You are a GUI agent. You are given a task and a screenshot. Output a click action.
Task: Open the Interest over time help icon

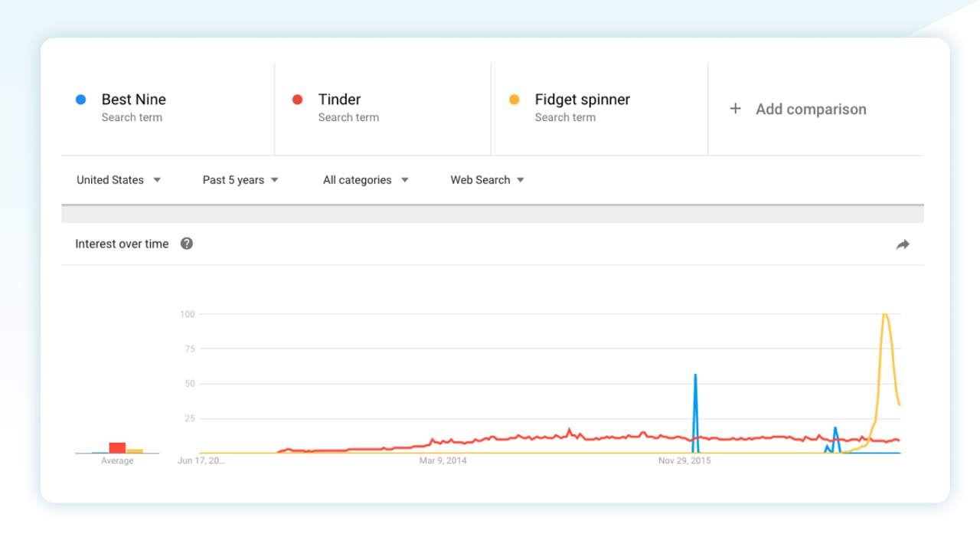(x=187, y=244)
